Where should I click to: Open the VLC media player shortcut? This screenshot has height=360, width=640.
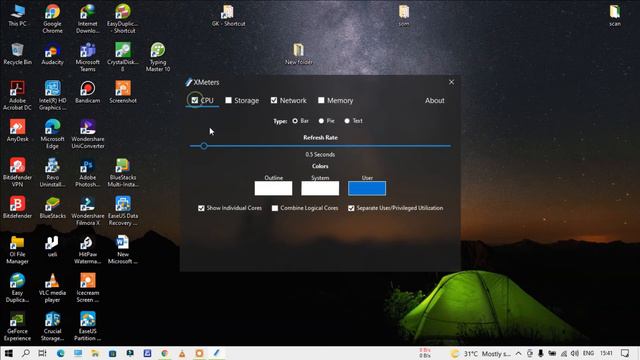pos(52,287)
